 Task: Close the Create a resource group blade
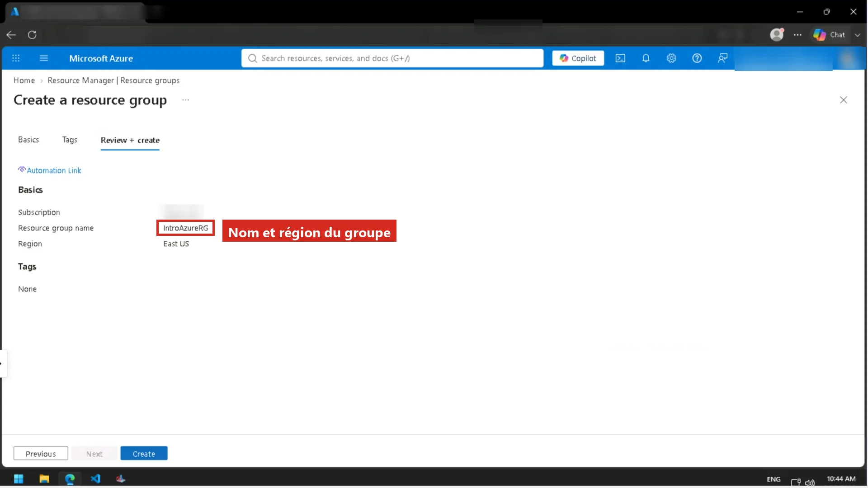844,100
